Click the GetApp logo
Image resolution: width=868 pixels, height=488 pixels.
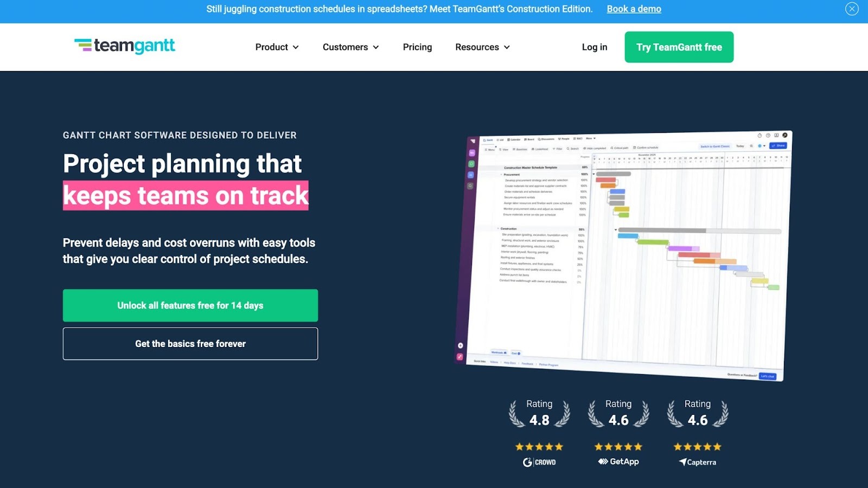(618, 461)
